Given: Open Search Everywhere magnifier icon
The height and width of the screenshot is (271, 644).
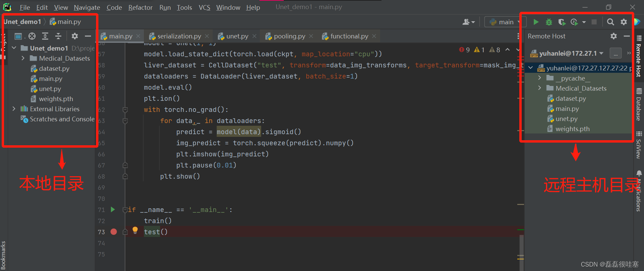Looking at the screenshot, I should tap(610, 22).
